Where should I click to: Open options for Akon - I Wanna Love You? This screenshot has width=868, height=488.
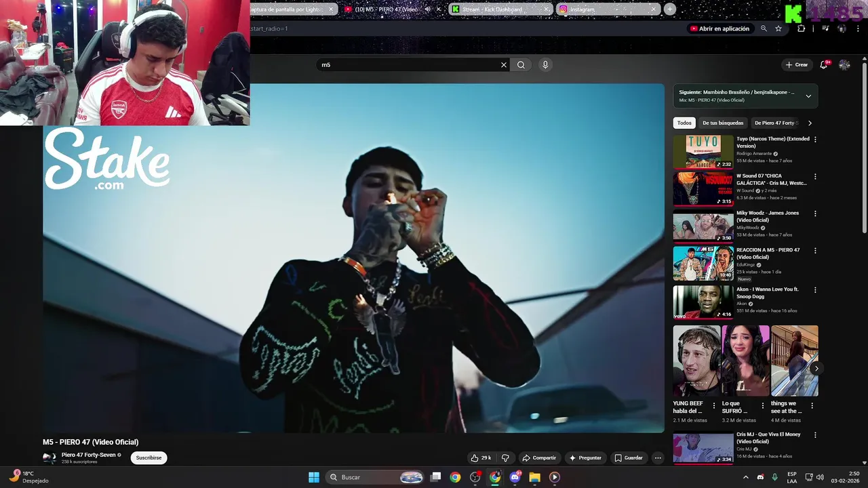pyautogui.click(x=815, y=289)
